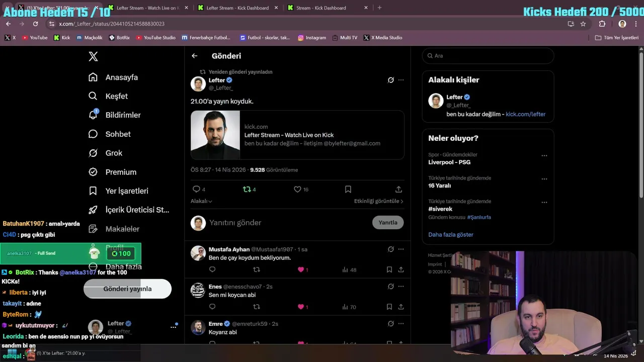Unlike Mustafa Ayhan's reply
Screen dimensions: 644x362
[301, 270]
